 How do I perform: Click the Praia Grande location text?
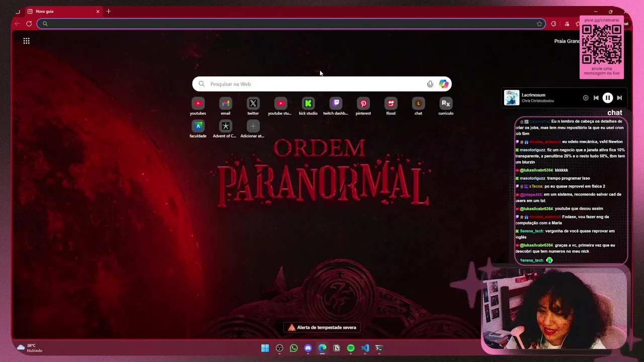(567, 41)
